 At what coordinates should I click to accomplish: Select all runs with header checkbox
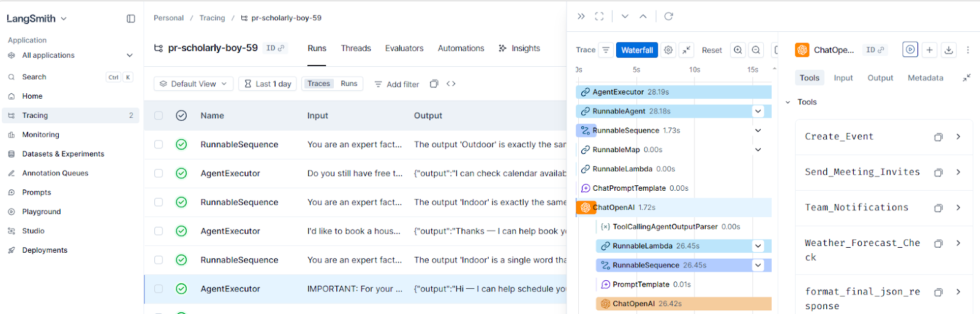pyautogui.click(x=159, y=115)
